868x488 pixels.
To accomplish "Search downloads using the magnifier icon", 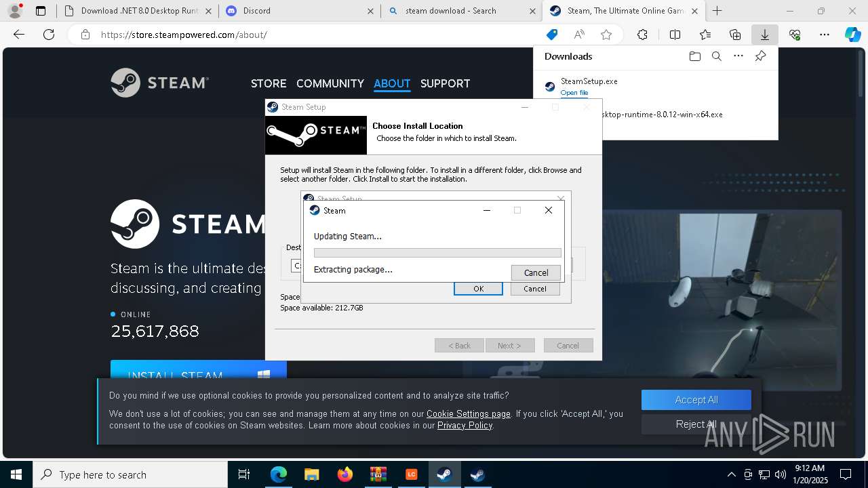I will click(x=716, y=56).
